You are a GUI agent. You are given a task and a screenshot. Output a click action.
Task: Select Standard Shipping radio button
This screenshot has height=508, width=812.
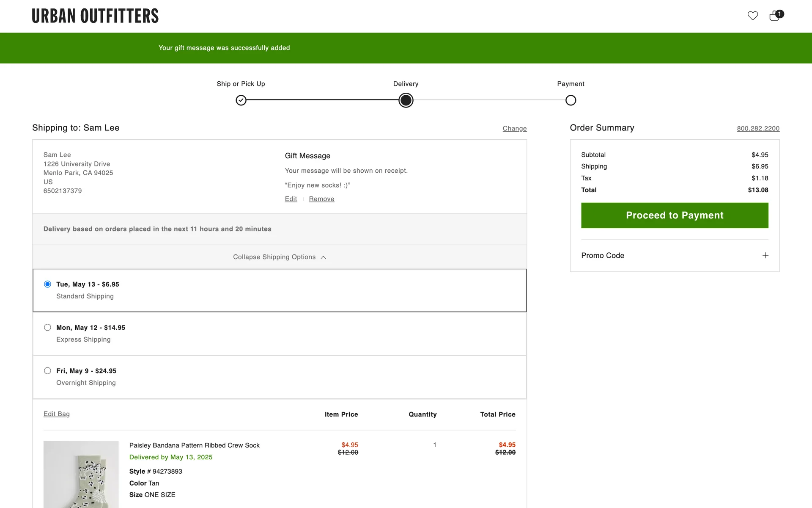coord(47,284)
